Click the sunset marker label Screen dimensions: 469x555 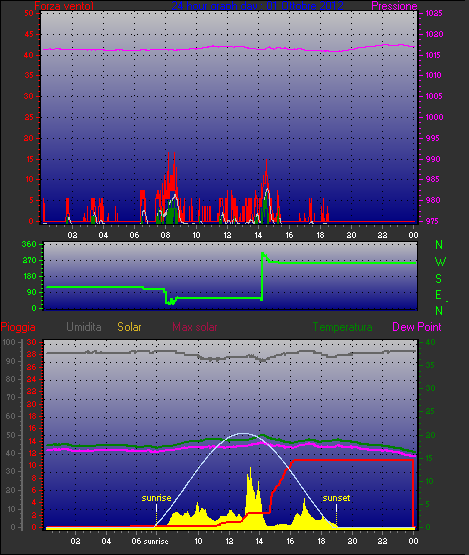pos(336,498)
